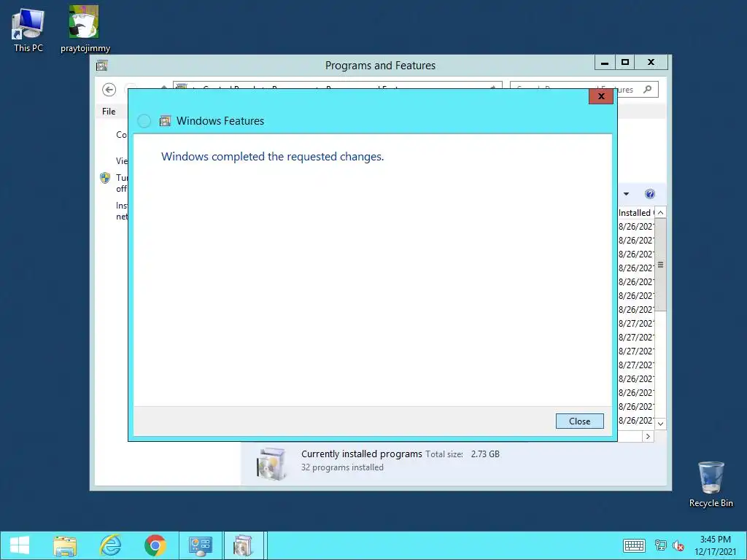Image resolution: width=747 pixels, height=560 pixels.
Task: Click the shield icon beside Turn features link
Action: pyautogui.click(x=105, y=178)
